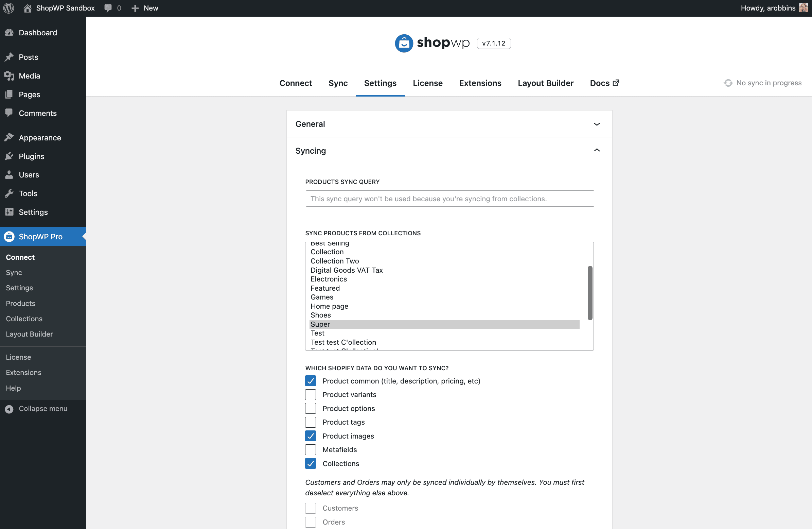Click the Products sync query input field
This screenshot has width=812, height=529.
[x=450, y=199]
